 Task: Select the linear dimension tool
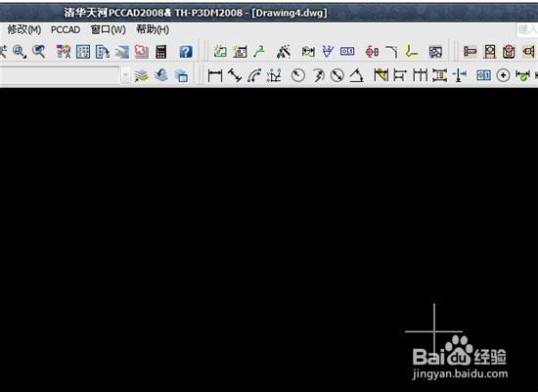coord(215,75)
